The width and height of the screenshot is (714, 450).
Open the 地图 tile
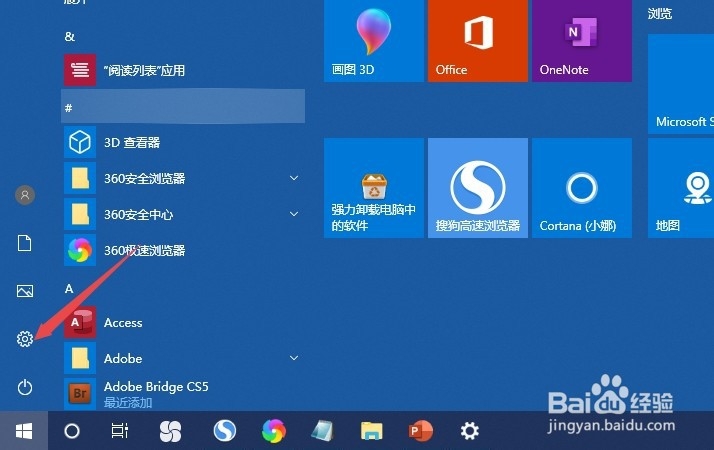tap(681, 188)
